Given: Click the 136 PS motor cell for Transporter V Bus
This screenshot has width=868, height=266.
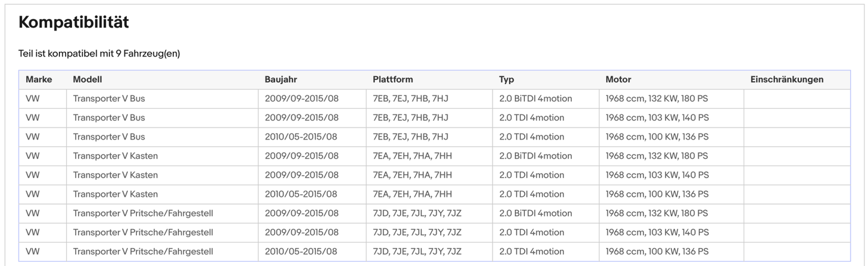Looking at the screenshot, I should click(x=657, y=137).
